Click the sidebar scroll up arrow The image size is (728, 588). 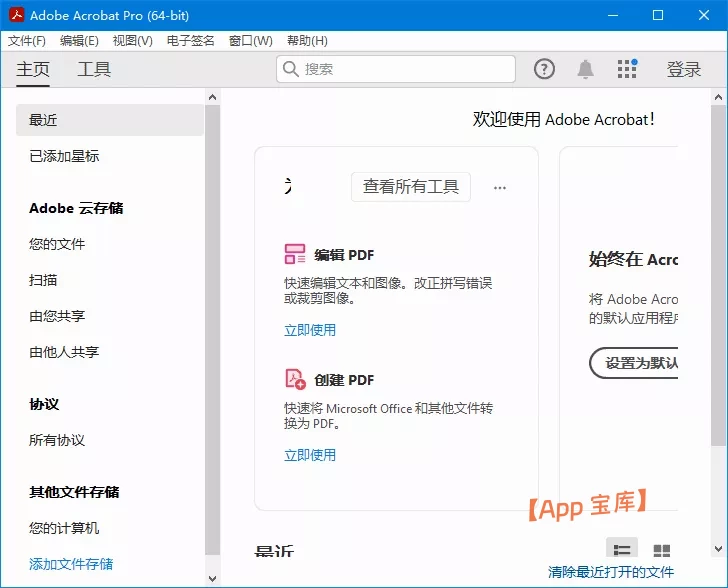click(x=213, y=97)
